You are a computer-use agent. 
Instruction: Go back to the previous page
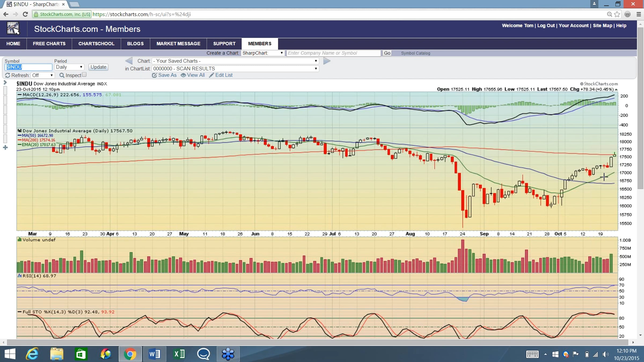pyautogui.click(x=6, y=14)
